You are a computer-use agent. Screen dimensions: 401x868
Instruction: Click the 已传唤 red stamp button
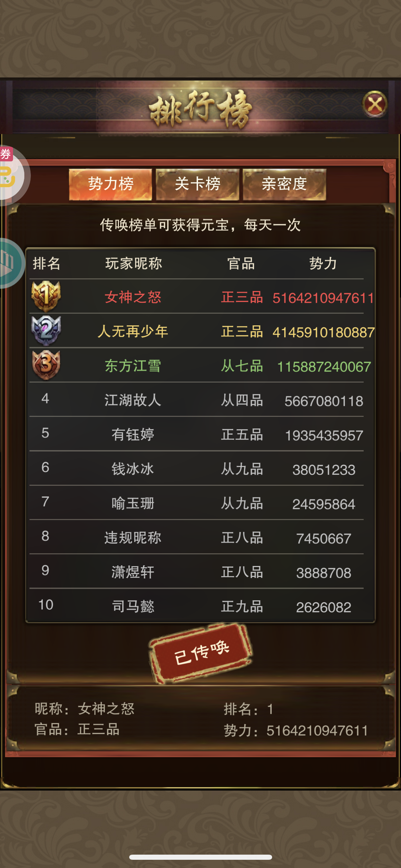click(x=201, y=653)
